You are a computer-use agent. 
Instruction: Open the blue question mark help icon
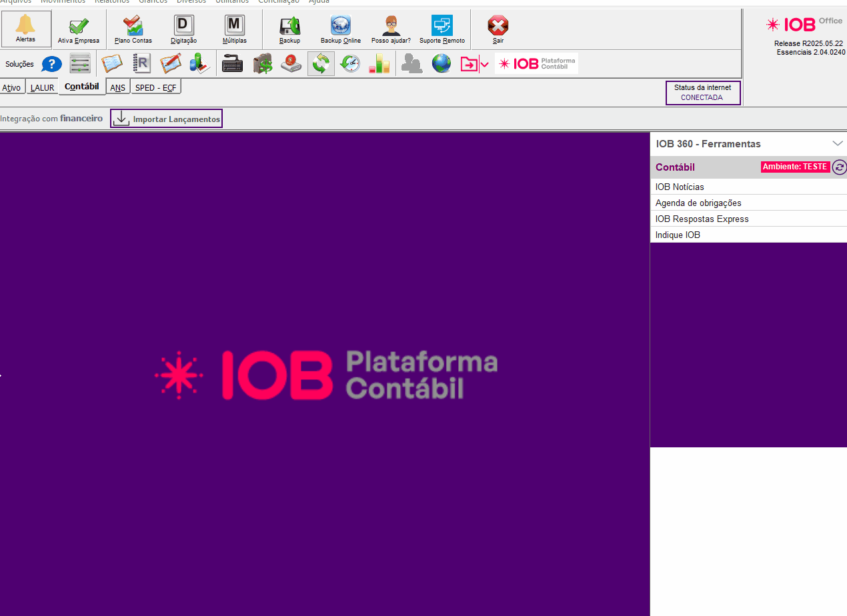click(x=51, y=64)
